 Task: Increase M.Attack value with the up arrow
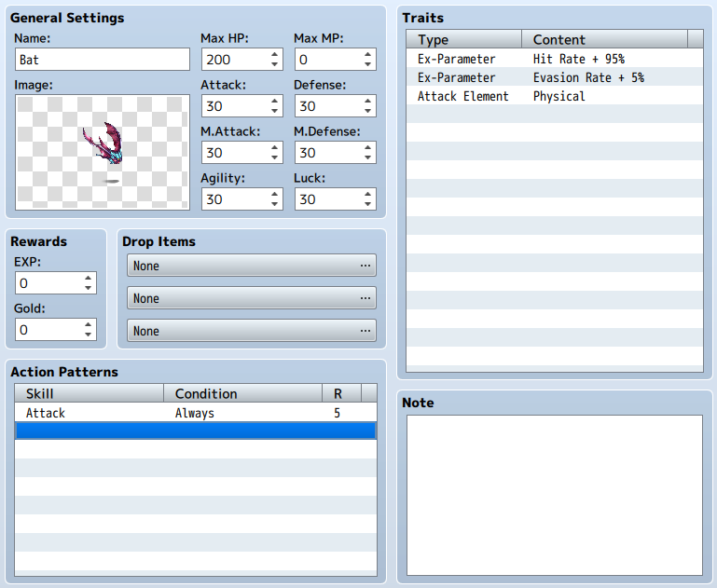click(x=274, y=148)
